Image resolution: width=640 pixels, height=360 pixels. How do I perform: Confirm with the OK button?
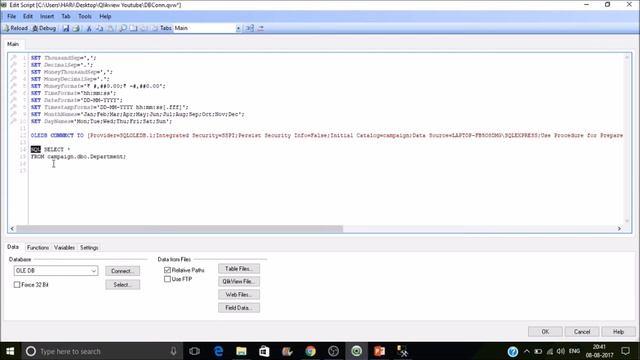click(x=545, y=332)
